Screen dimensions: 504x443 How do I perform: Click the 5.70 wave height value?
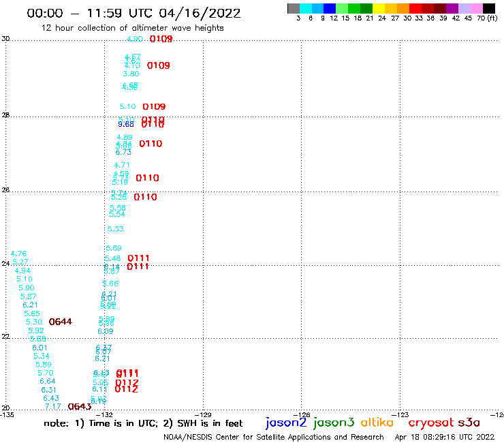(46, 373)
